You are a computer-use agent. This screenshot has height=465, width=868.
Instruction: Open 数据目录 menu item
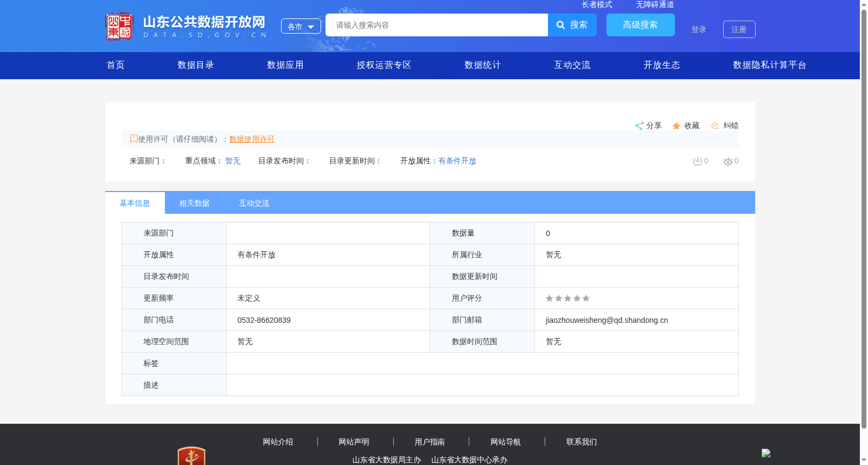point(196,65)
